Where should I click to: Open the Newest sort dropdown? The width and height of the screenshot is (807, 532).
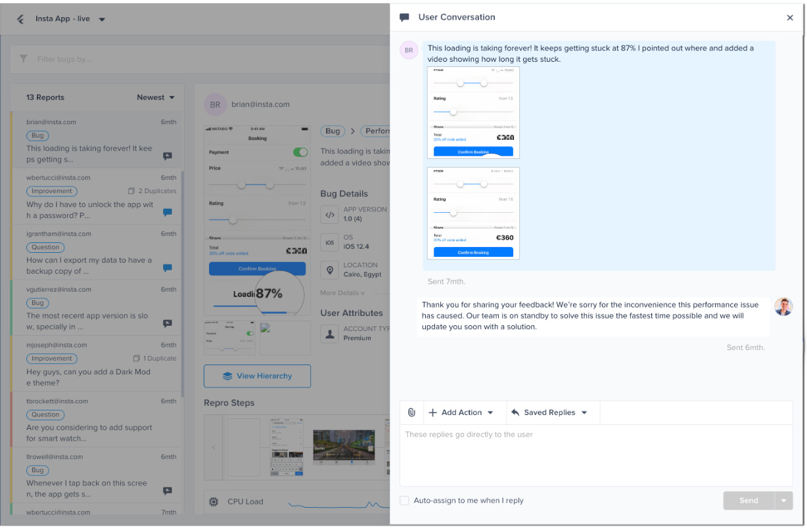click(x=156, y=97)
